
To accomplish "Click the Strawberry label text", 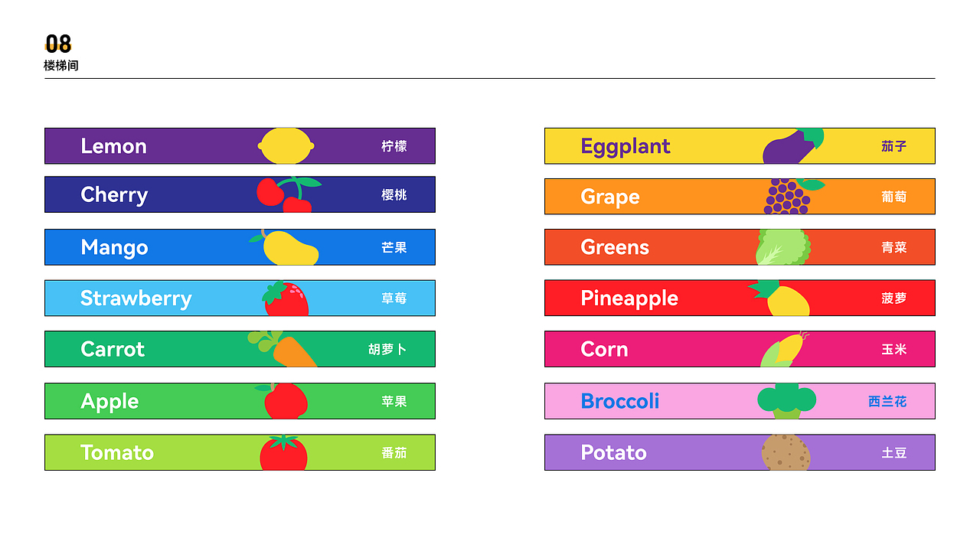I will coord(136,298).
